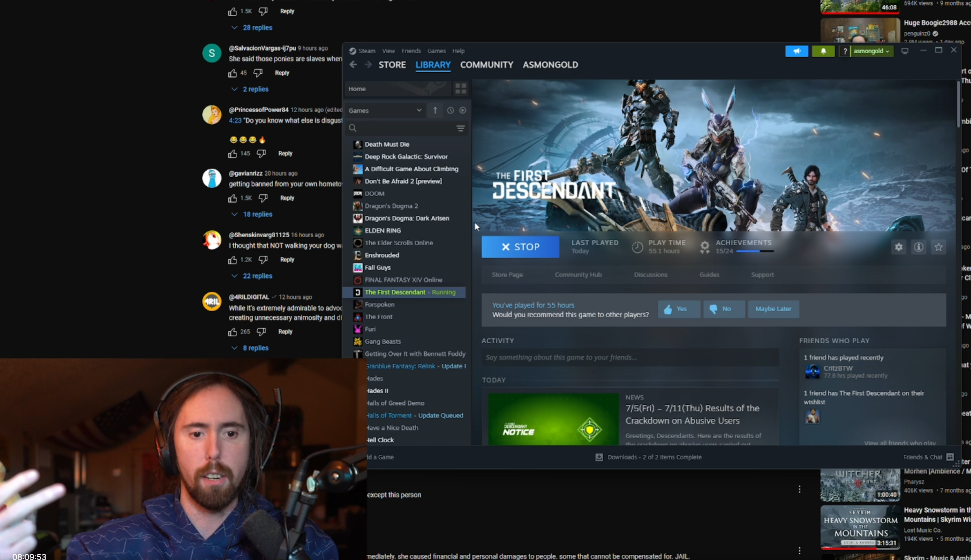This screenshot has width=971, height=560.
Task: Select Fall Guys in the library list
Action: pos(377,268)
